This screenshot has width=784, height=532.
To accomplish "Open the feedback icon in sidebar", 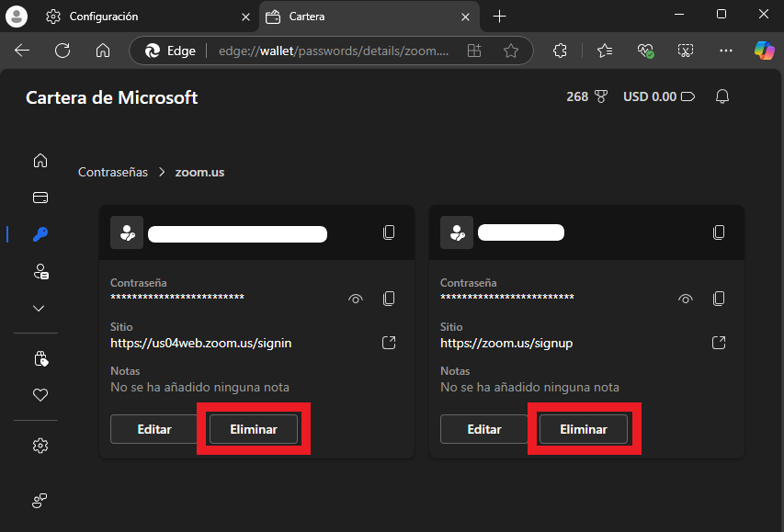I will tap(40, 501).
